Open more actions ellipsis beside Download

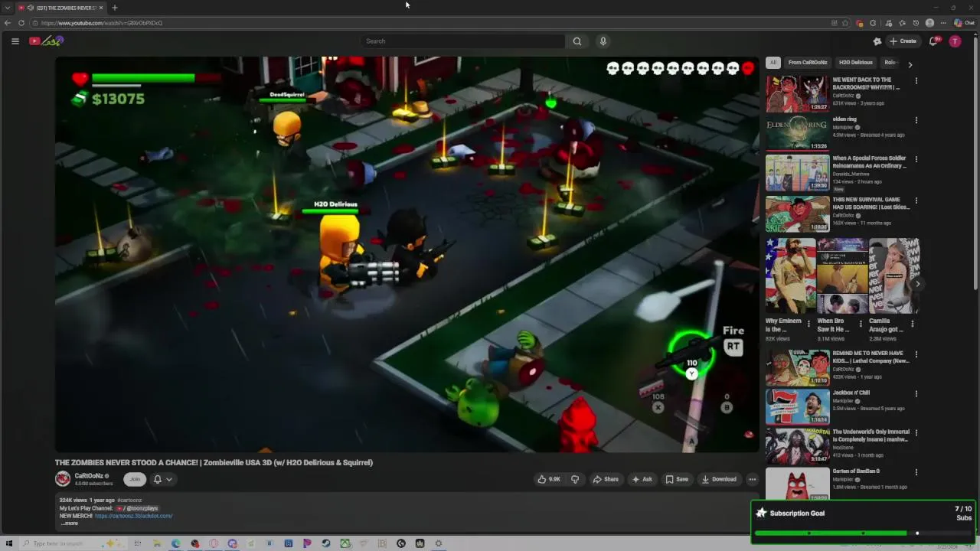coord(752,479)
